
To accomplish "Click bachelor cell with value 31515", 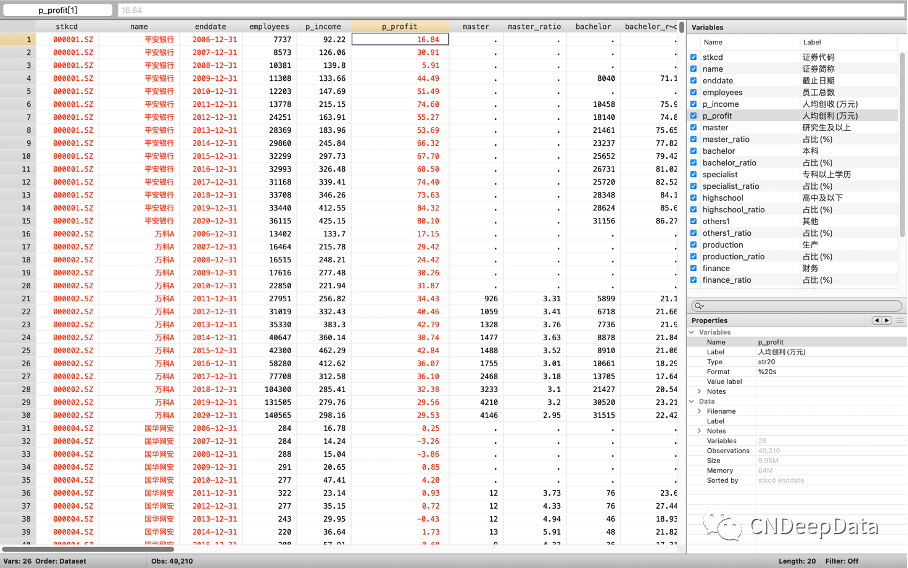I will pos(592,415).
